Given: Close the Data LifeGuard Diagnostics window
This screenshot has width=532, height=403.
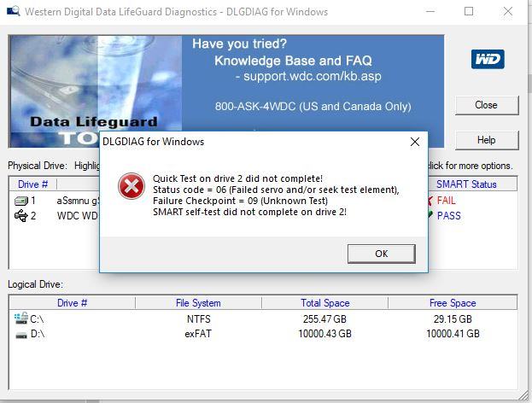Looking at the screenshot, I should 507,11.
